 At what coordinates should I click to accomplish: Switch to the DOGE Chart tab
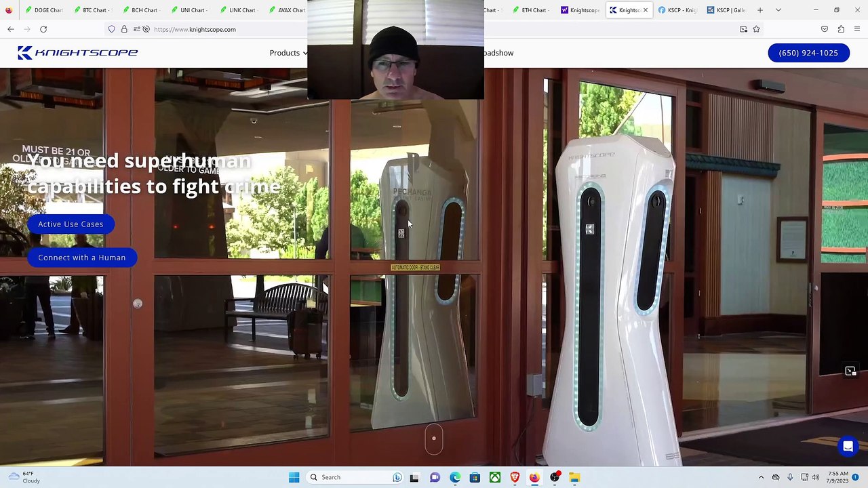click(44, 10)
